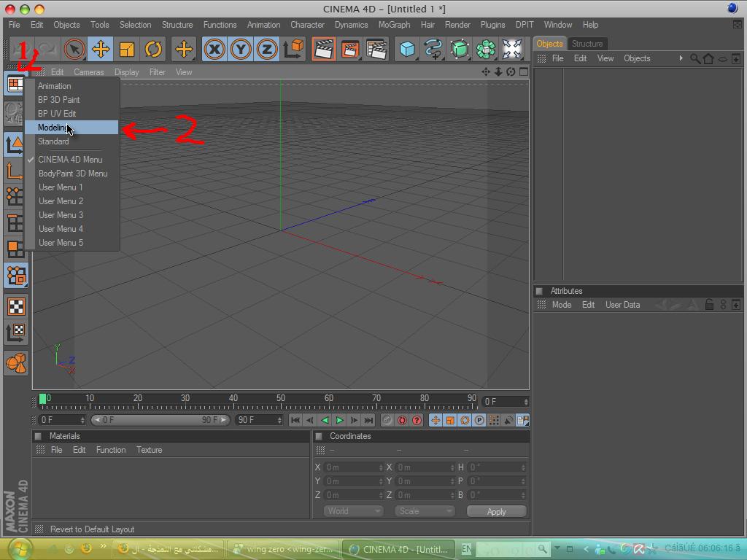This screenshot has width=747, height=560.
Task: Toggle Y axis lock
Action: point(241,49)
